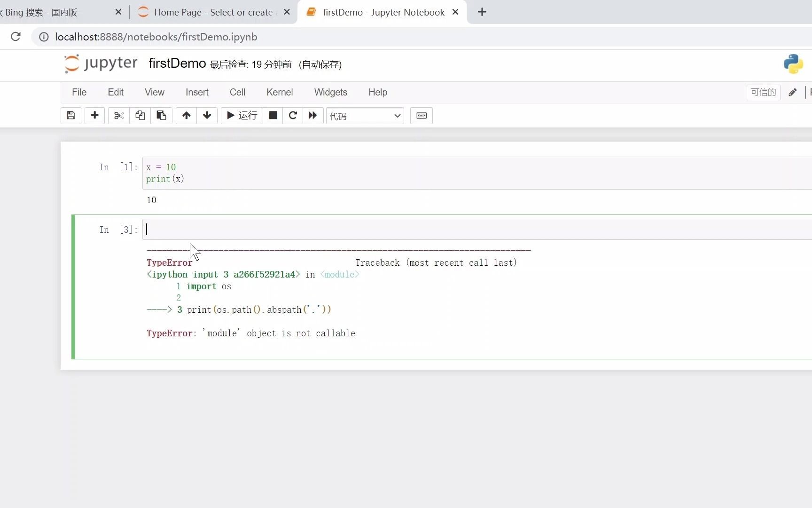
Task: Copy the selected cell with the copy icon
Action: tap(140, 116)
